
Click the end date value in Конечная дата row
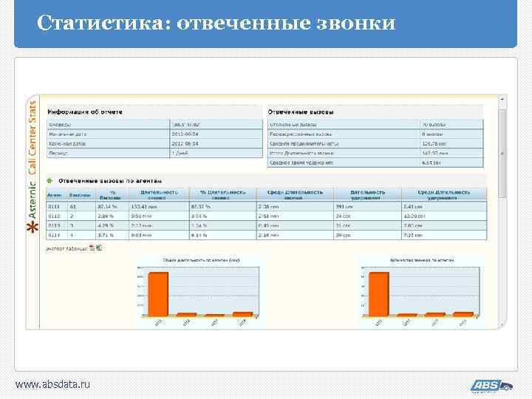tap(185, 144)
